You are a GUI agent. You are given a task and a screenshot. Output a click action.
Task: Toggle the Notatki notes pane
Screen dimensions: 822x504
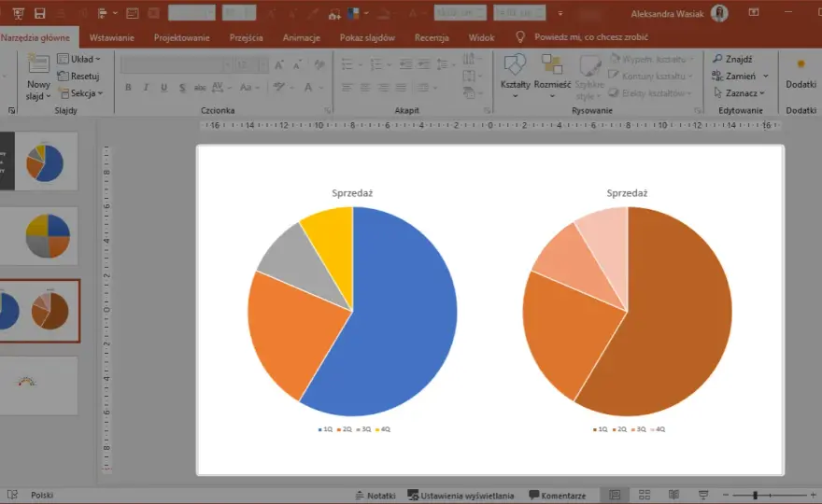(376, 495)
